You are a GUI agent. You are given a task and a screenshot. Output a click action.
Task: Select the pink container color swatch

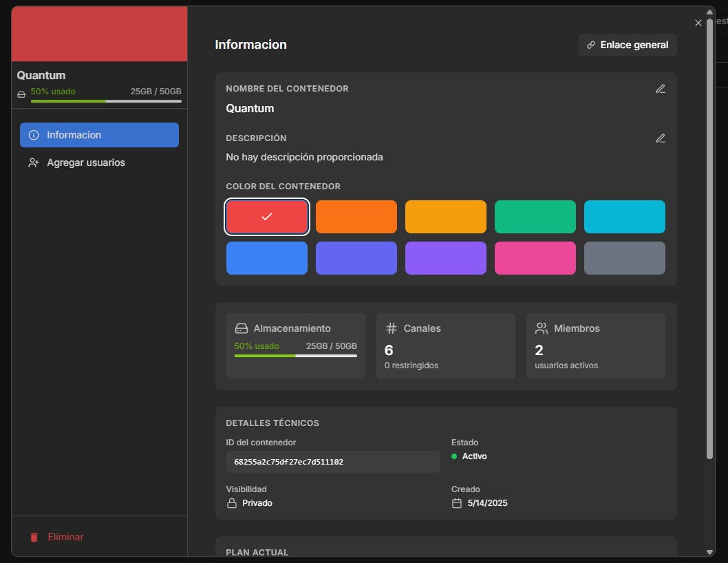[x=535, y=258]
